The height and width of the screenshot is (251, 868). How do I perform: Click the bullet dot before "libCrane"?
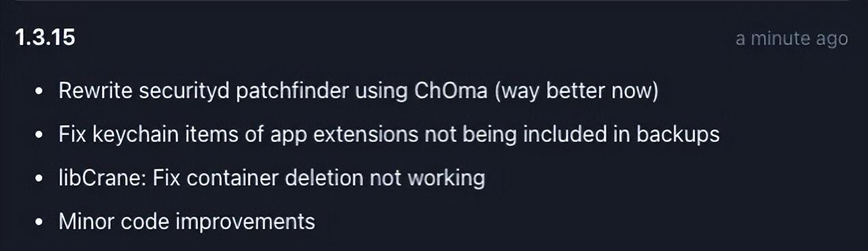[x=41, y=179]
